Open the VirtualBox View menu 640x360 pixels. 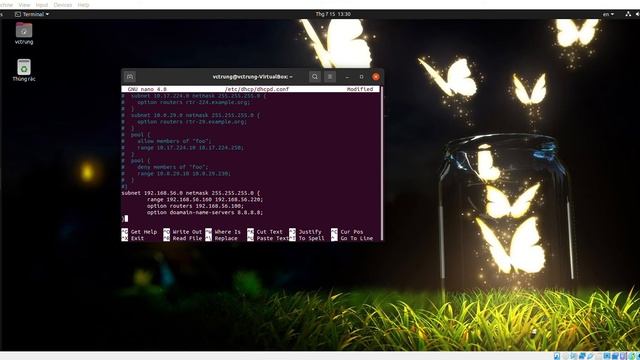(24, 5)
